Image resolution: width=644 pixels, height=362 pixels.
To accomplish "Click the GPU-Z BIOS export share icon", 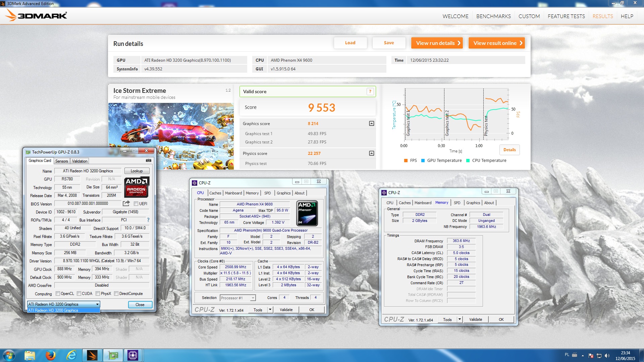I will tap(126, 203).
